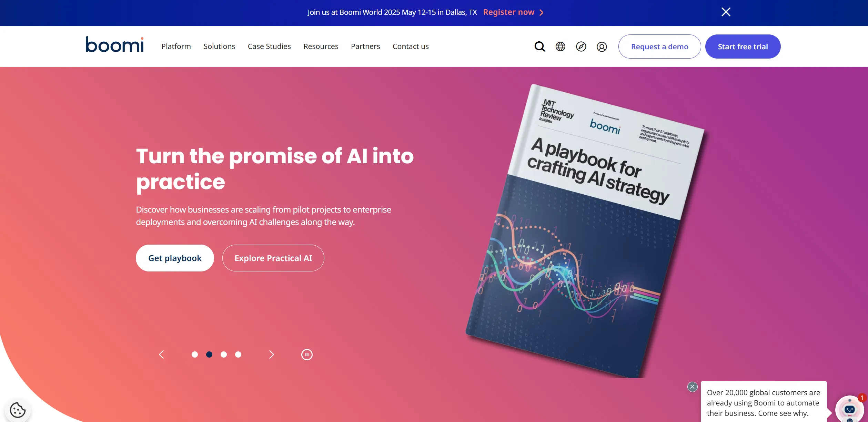Screen dimensions: 868x422
Task: Pause the hero carousel autoplay
Action: click(x=307, y=354)
